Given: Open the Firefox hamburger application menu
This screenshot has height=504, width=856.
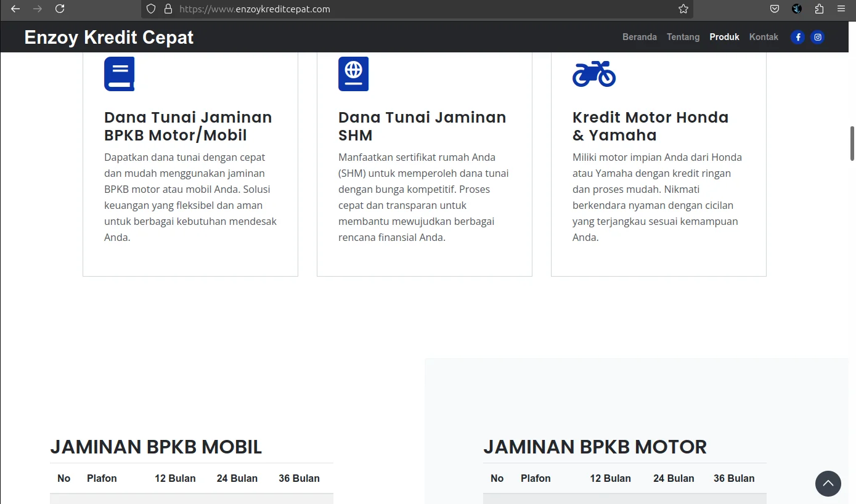Looking at the screenshot, I should 841,9.
